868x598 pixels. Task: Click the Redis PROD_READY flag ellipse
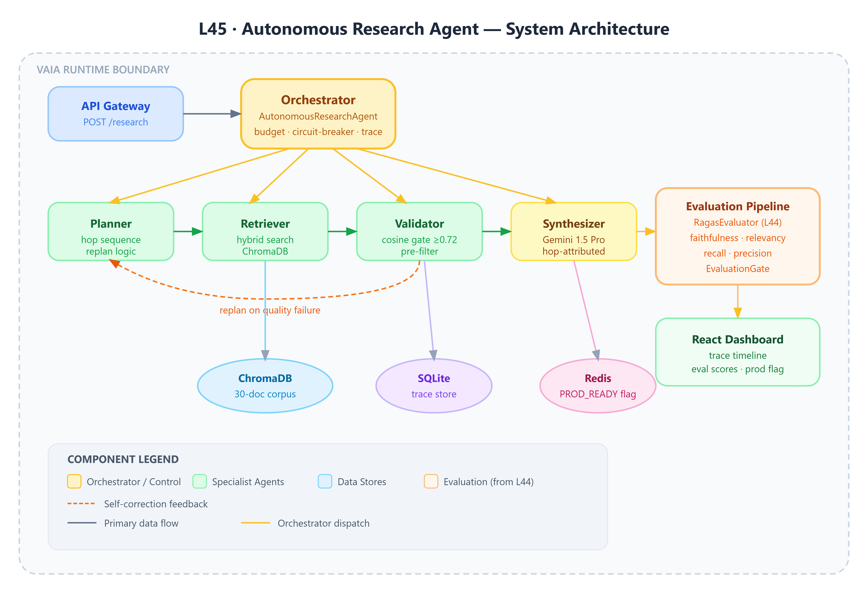point(598,386)
